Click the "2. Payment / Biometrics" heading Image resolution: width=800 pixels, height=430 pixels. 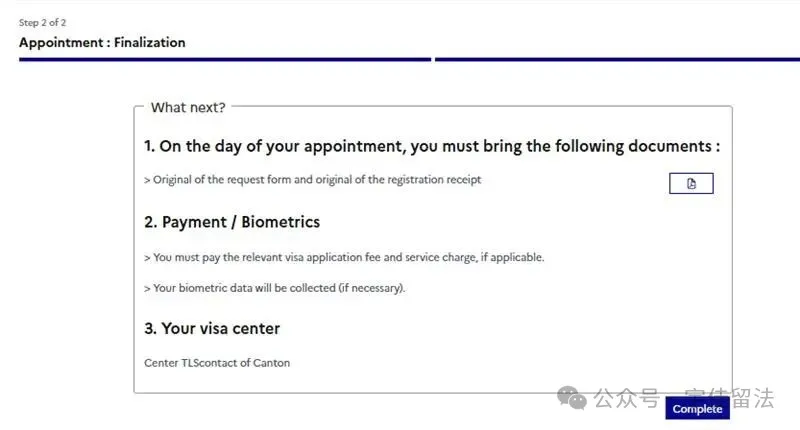pos(232,222)
